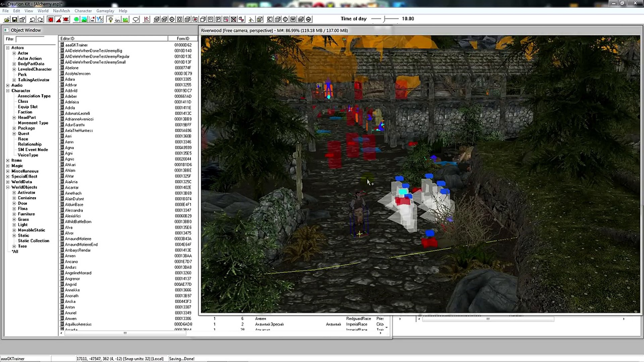
Task: Click the Gameplay menu item
Action: pos(105,11)
